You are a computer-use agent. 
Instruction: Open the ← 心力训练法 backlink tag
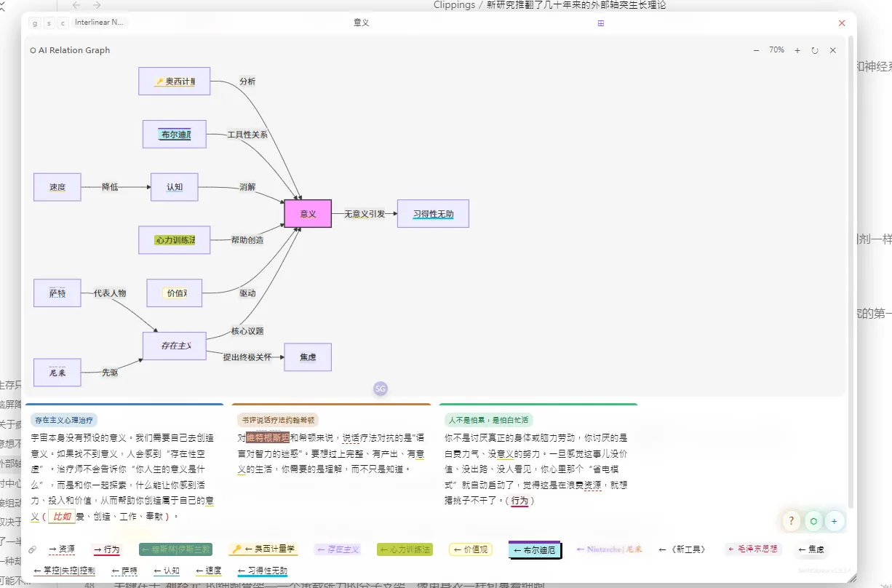405,549
